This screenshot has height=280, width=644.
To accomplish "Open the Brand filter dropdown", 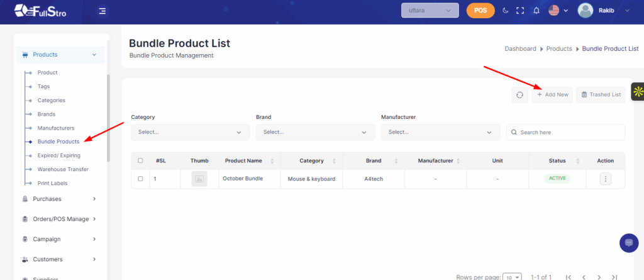I will 315,132.
